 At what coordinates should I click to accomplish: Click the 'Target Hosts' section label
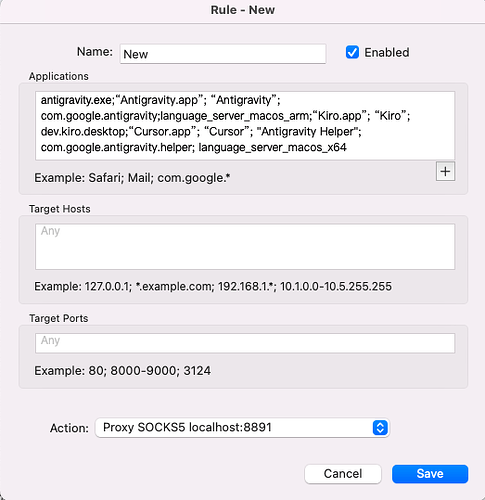coord(60,209)
